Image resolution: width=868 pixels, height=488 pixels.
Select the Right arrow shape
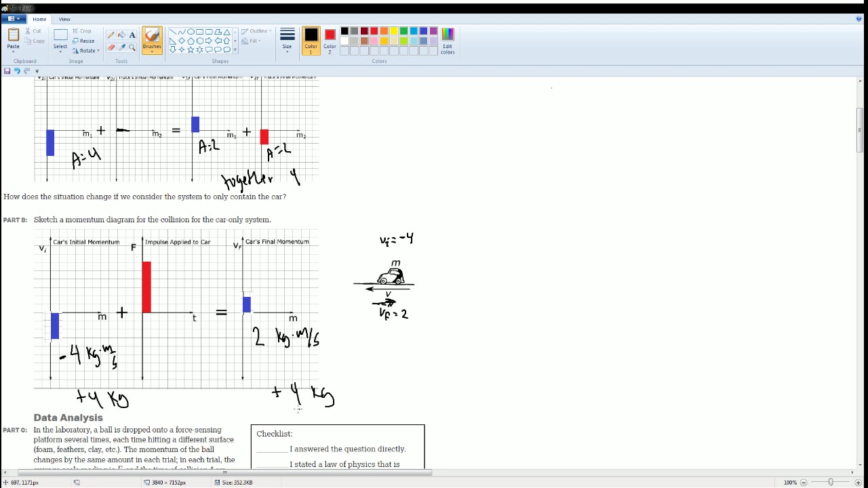(x=208, y=41)
